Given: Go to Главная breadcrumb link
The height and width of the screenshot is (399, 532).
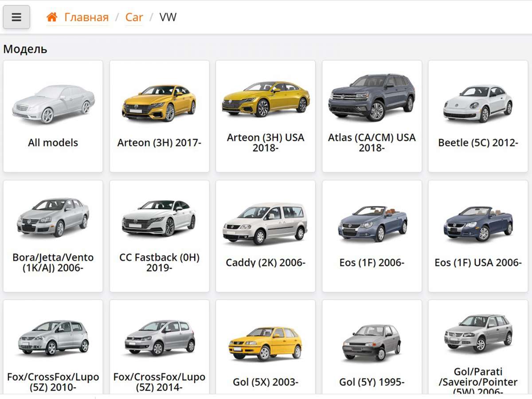Looking at the screenshot, I should point(86,17).
